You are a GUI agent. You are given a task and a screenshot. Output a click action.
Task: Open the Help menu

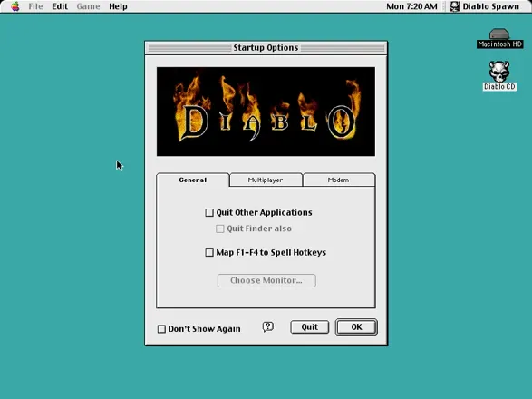pyautogui.click(x=118, y=6)
